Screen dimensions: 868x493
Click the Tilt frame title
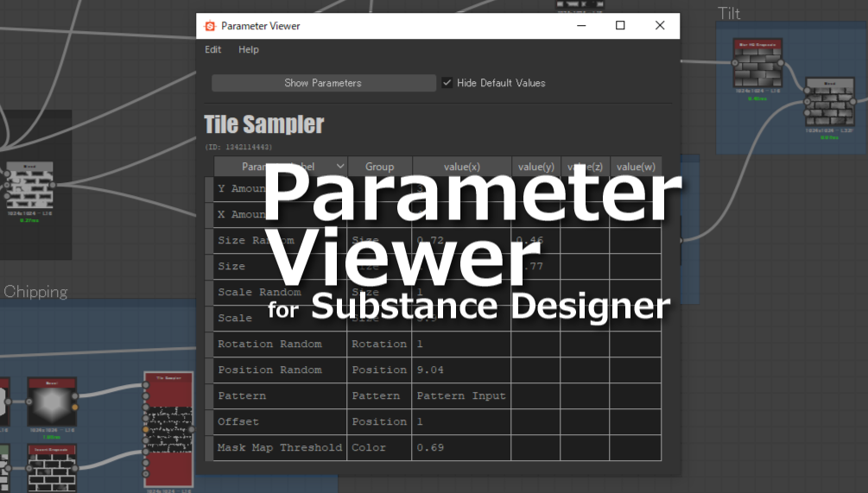click(x=728, y=13)
